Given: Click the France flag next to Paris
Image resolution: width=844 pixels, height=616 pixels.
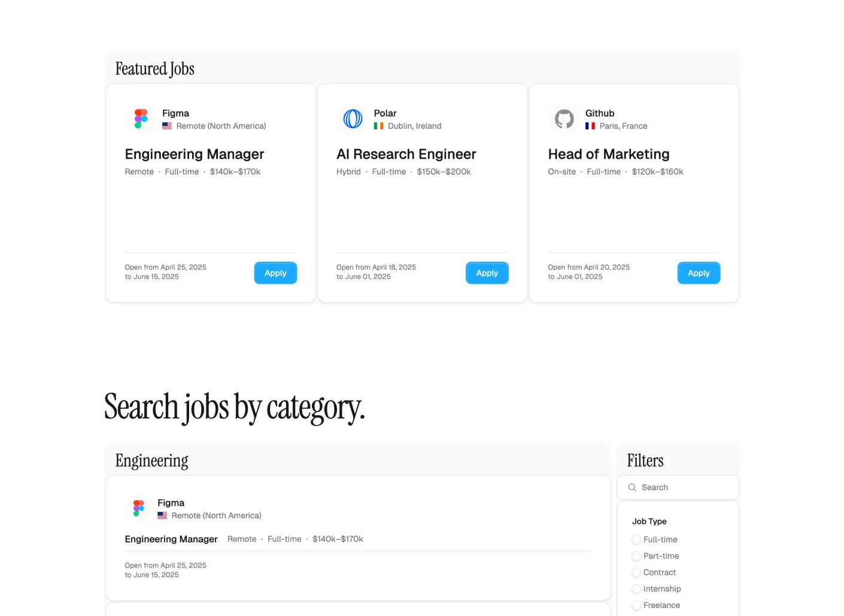Looking at the screenshot, I should pos(590,126).
